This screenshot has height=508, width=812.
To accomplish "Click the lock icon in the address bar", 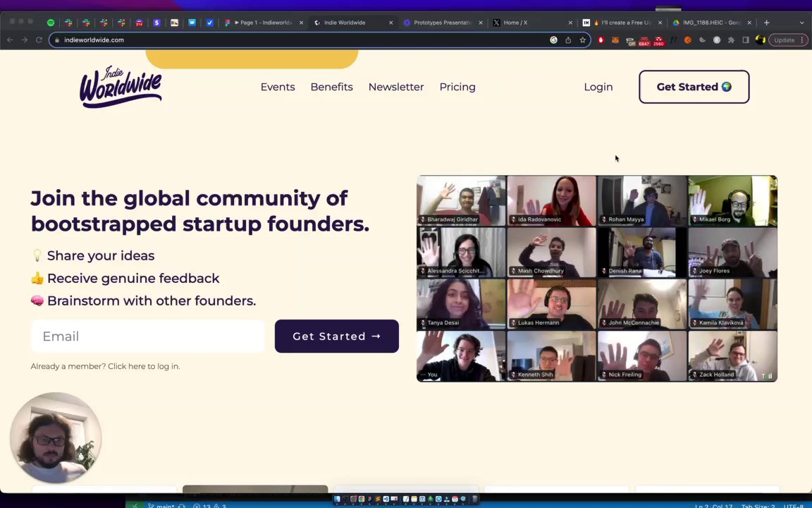I will pos(57,40).
